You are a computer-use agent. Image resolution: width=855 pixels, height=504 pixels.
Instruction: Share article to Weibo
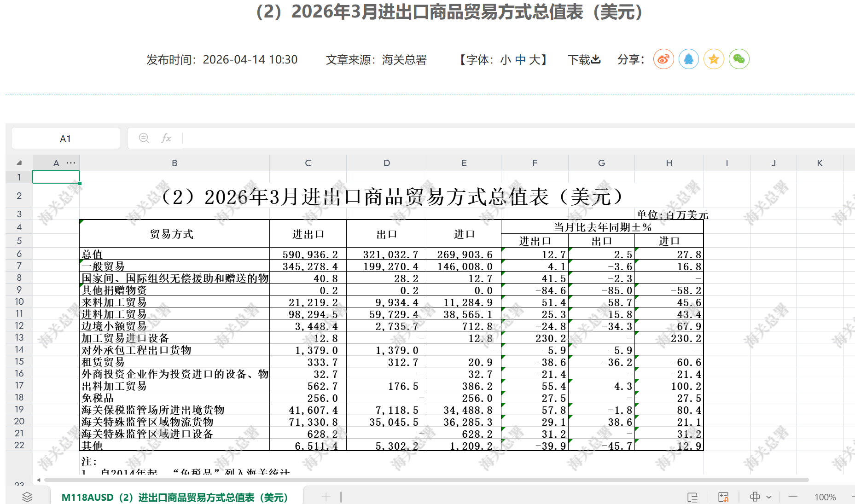coord(663,59)
